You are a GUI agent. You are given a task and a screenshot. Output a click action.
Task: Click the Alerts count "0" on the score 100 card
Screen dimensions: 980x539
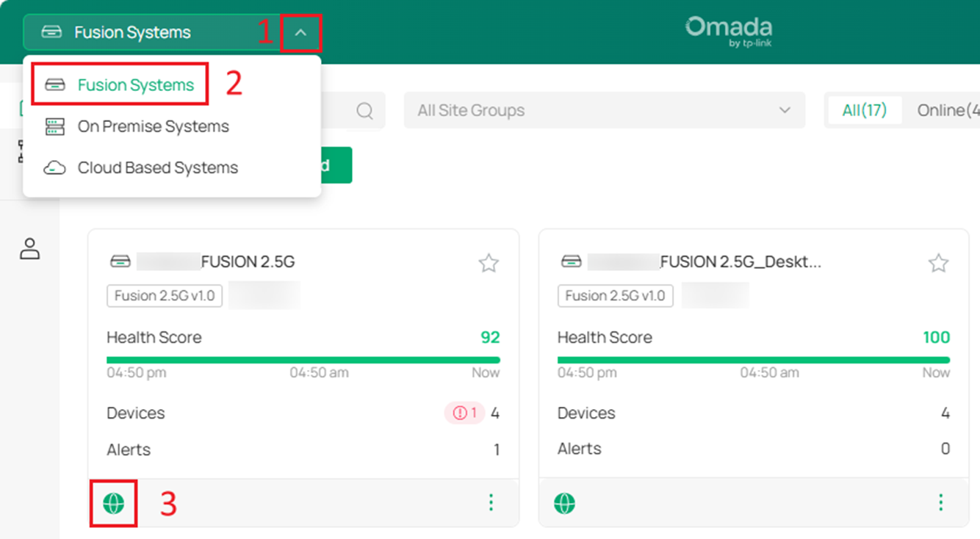coord(945,449)
